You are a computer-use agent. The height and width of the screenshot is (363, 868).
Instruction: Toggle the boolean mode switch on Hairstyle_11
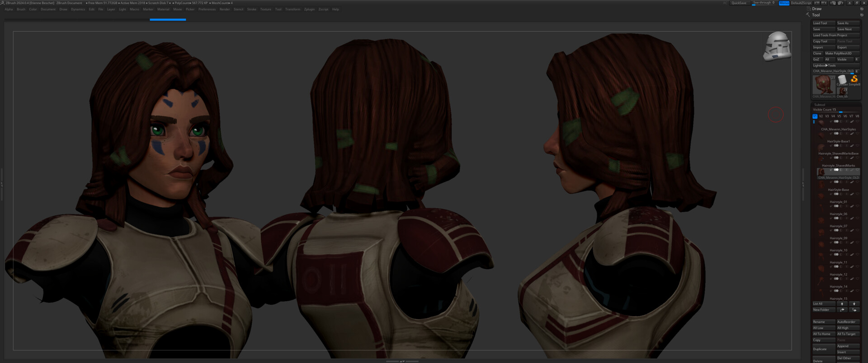pyautogui.click(x=836, y=255)
